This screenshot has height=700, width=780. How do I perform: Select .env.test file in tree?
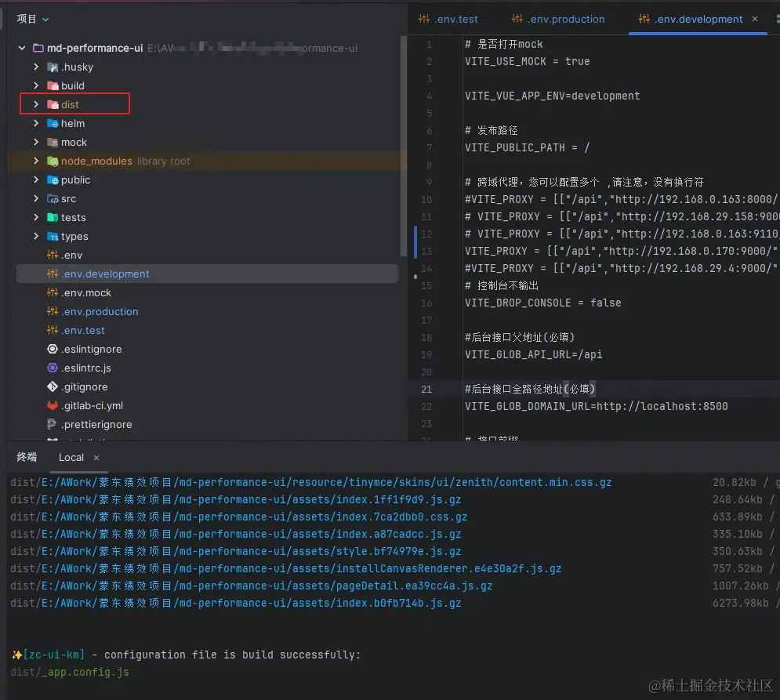pos(82,330)
